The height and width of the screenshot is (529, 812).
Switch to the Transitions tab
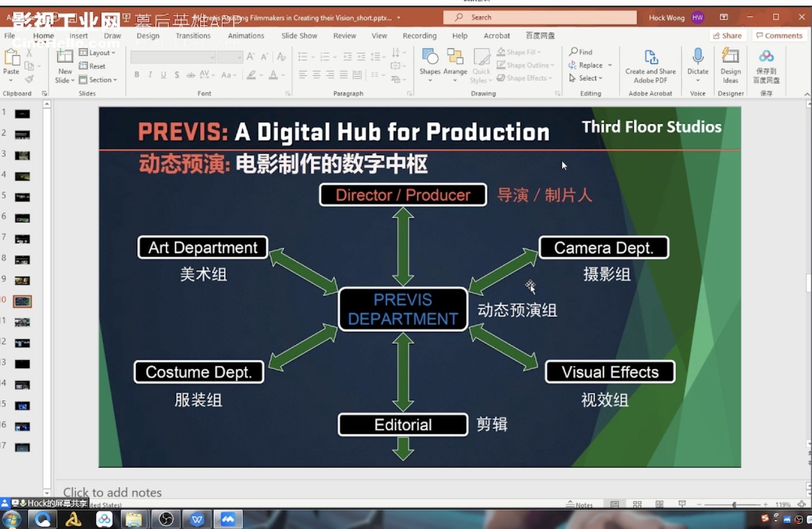click(x=193, y=36)
